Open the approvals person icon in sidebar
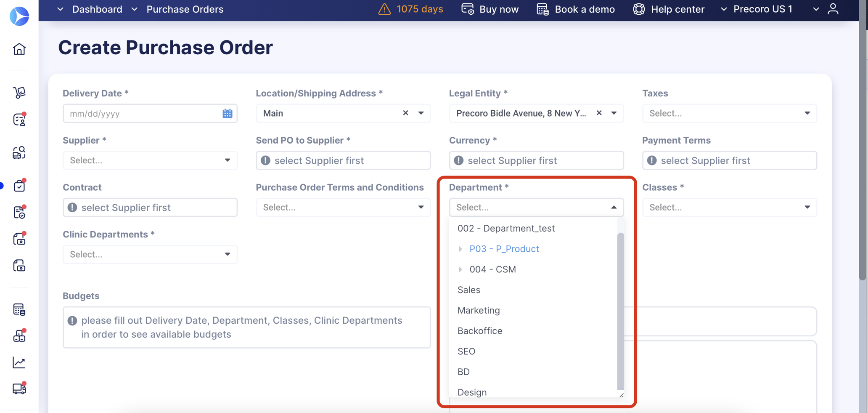The height and width of the screenshot is (413, 868). pyautogui.click(x=19, y=120)
